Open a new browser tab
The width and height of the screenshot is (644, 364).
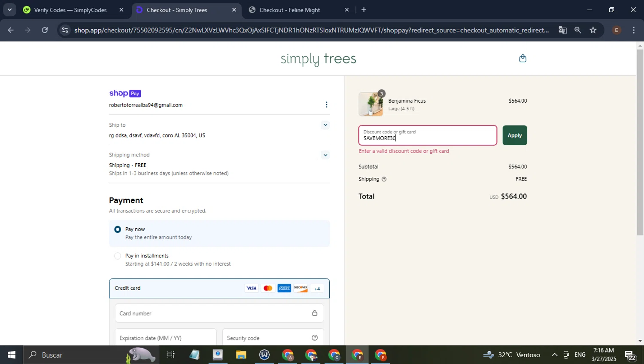364,10
